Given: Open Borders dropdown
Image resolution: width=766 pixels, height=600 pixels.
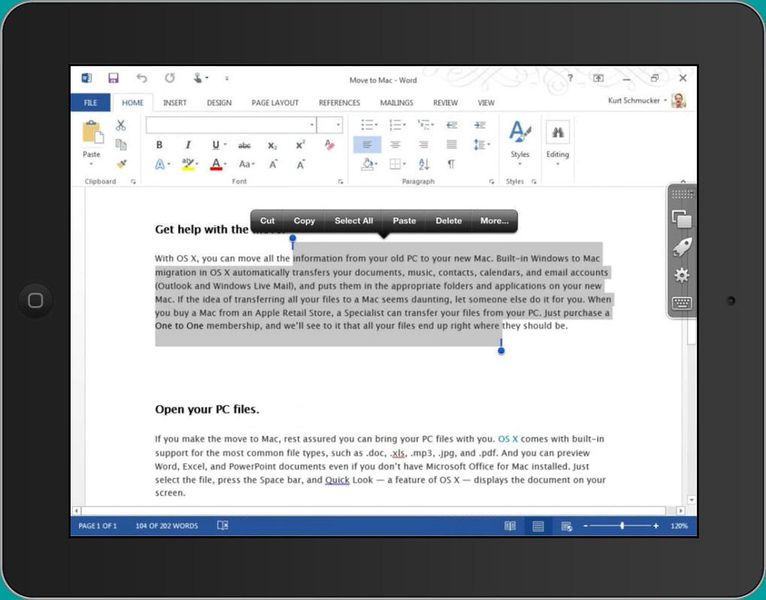Looking at the screenshot, I should 404,164.
